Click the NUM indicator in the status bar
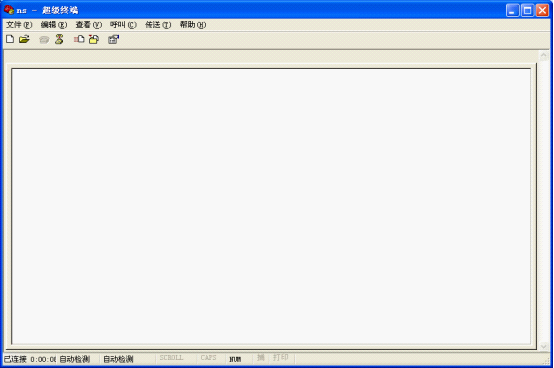 235,360
